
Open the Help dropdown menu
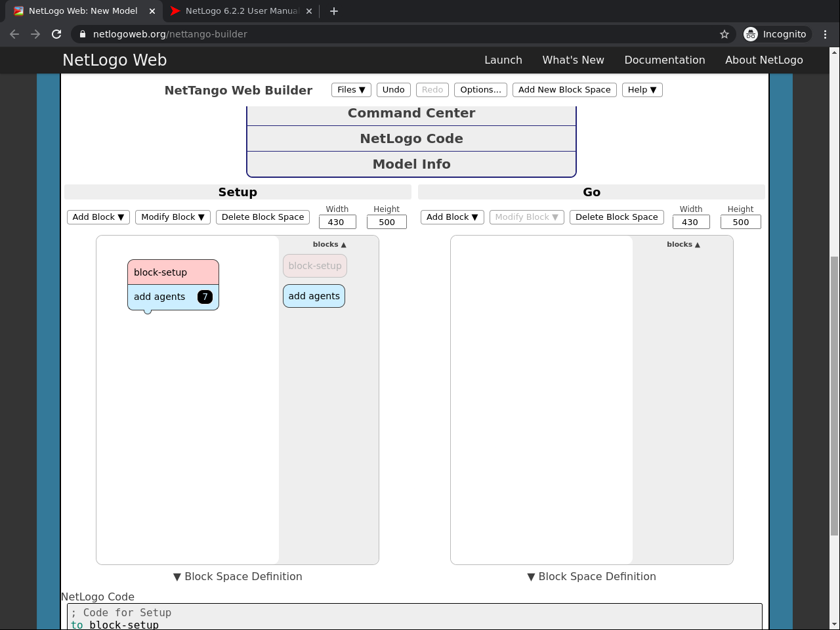[x=642, y=90]
